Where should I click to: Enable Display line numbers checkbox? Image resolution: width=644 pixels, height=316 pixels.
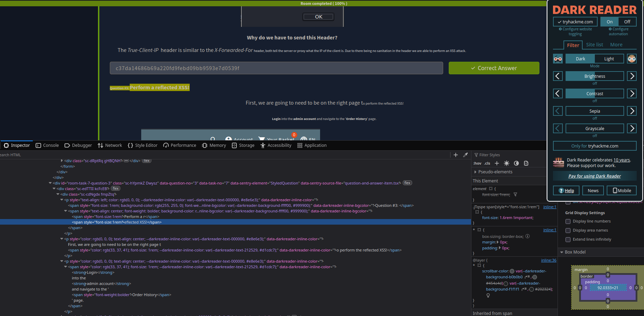click(568, 221)
